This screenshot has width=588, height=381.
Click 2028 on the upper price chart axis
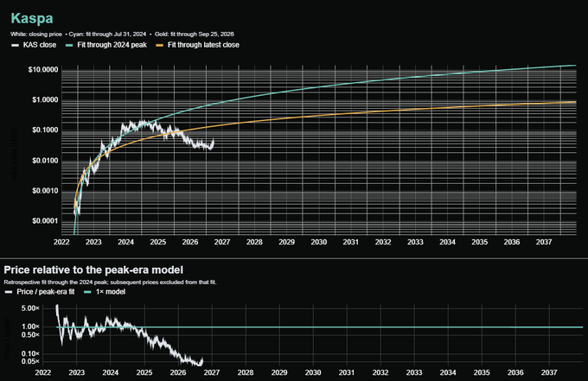(x=254, y=242)
